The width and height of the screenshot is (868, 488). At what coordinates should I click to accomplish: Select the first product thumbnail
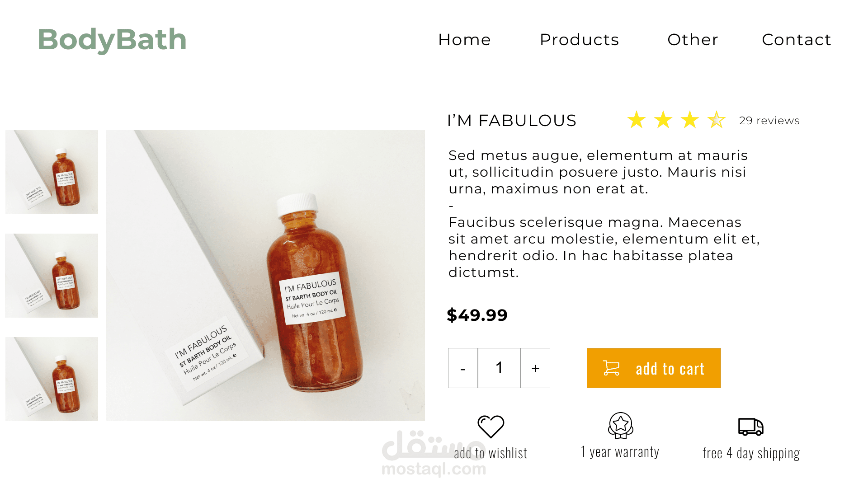coord(52,172)
